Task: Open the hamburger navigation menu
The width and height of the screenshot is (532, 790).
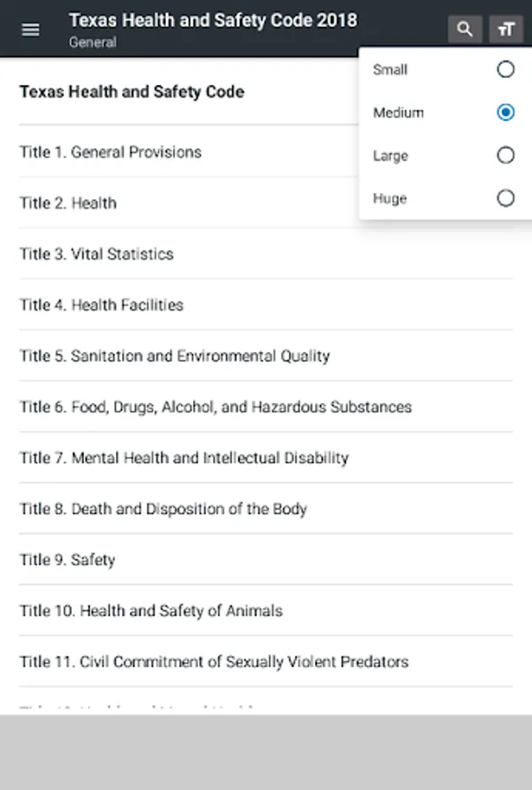Action: coord(31,29)
